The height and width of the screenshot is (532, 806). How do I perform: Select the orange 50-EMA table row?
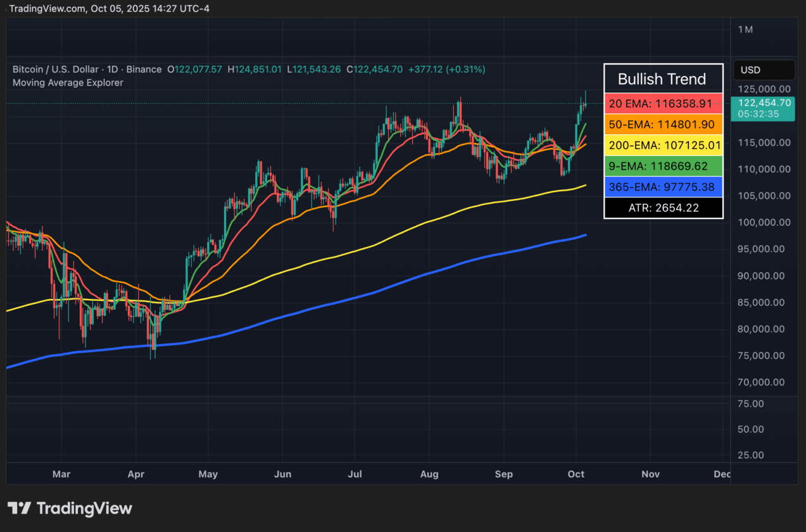(662, 124)
